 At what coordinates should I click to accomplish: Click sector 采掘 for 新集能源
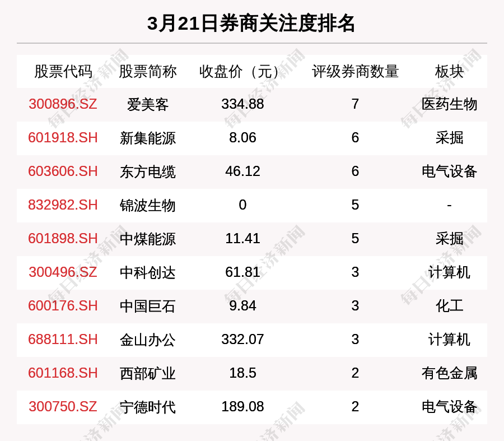449,138
